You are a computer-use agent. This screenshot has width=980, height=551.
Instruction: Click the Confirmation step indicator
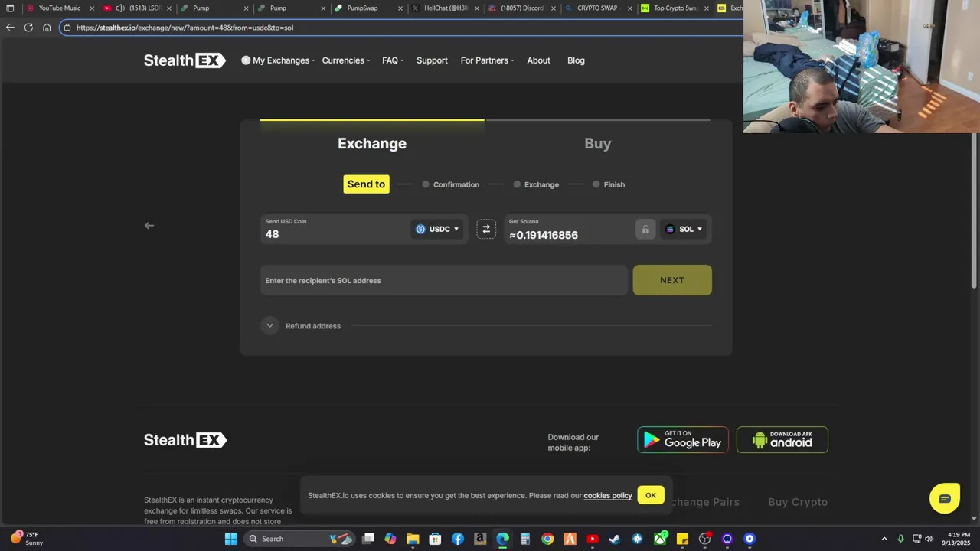[x=451, y=184]
